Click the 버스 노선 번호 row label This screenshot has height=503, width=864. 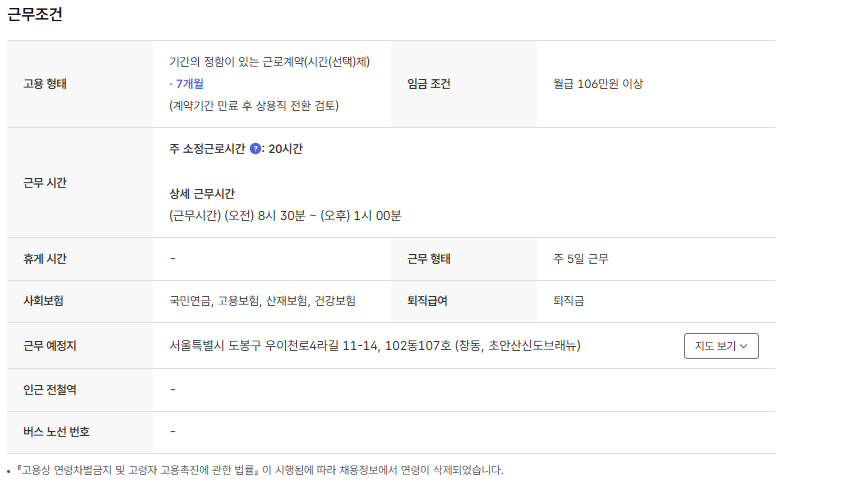56,432
